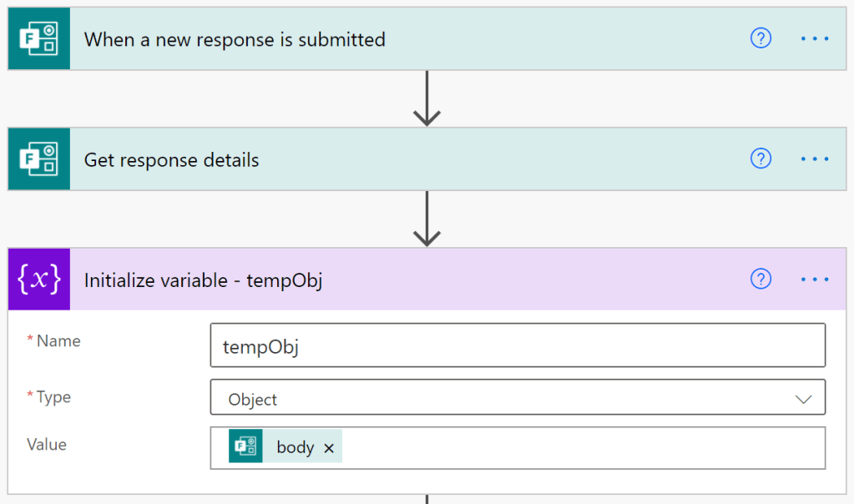Show help for Get response details
Screen dimensions: 854x504
(x=761, y=159)
